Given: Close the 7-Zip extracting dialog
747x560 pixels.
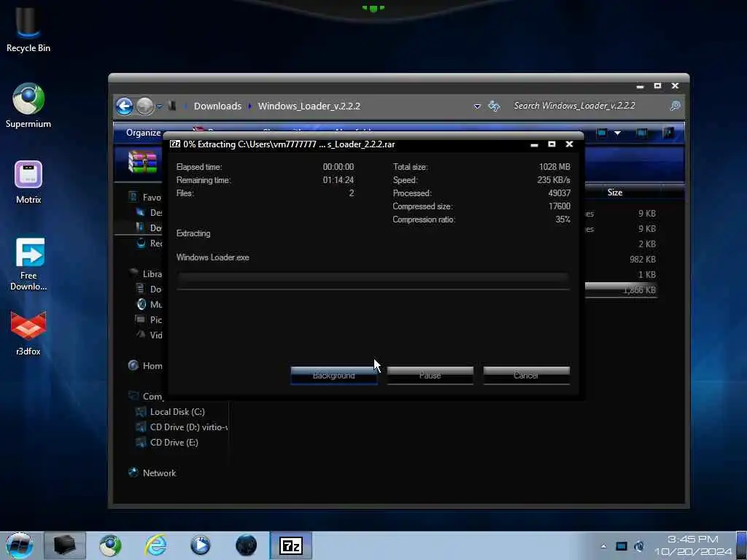Looking at the screenshot, I should pyautogui.click(x=569, y=144).
